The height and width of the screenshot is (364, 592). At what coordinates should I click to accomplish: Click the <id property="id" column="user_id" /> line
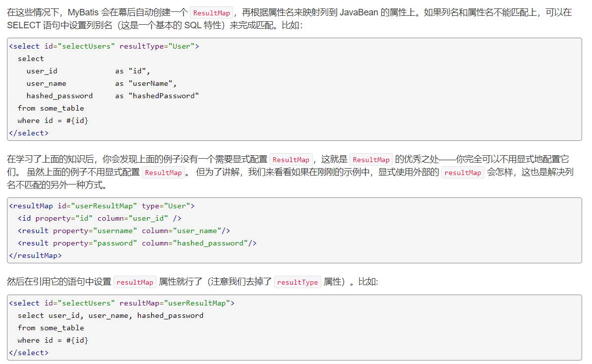pyautogui.click(x=100, y=218)
